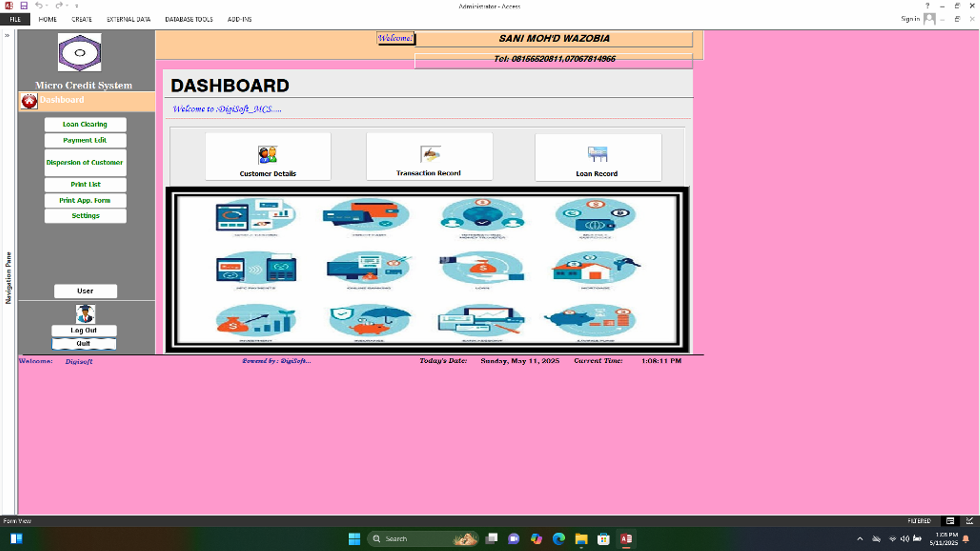
Task: Show hidden system tray icons chevron
Action: coord(860,539)
